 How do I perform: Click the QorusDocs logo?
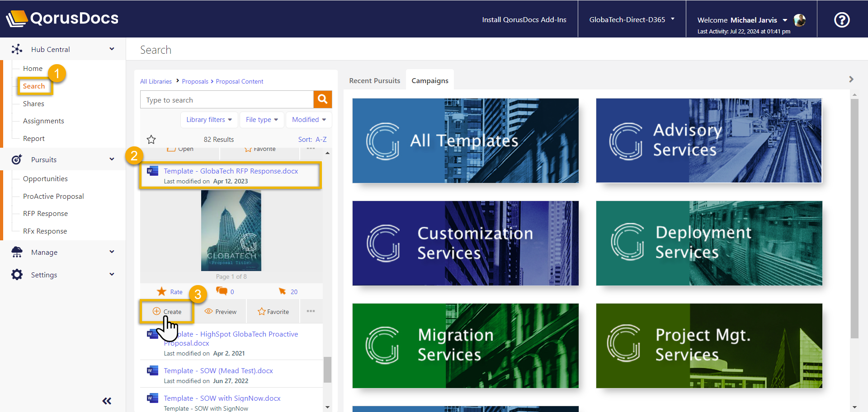pyautogui.click(x=62, y=19)
